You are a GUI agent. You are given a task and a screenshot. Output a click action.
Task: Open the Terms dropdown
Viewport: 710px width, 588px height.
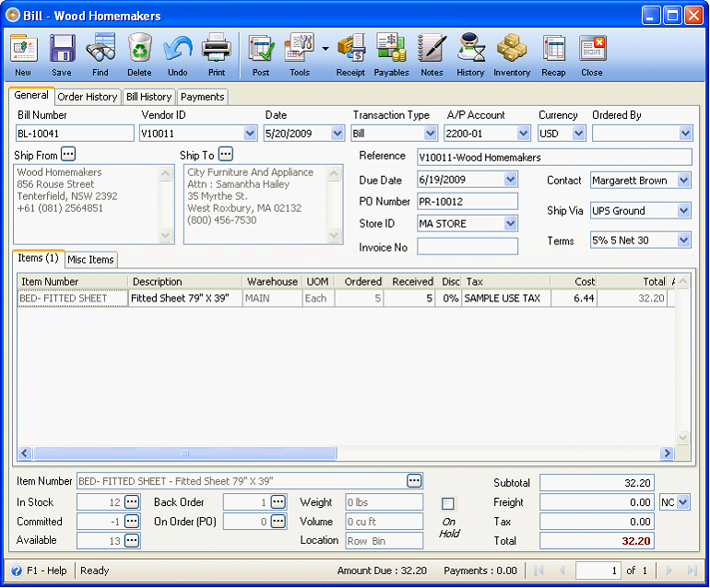tap(684, 240)
